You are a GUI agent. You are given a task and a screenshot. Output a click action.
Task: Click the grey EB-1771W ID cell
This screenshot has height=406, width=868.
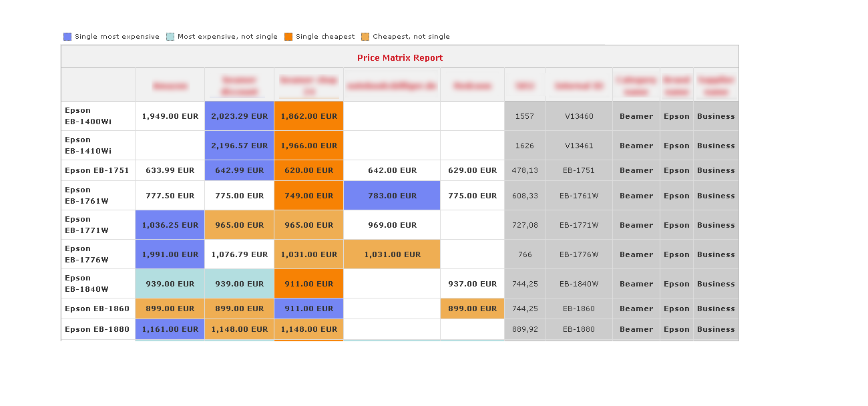(579, 225)
